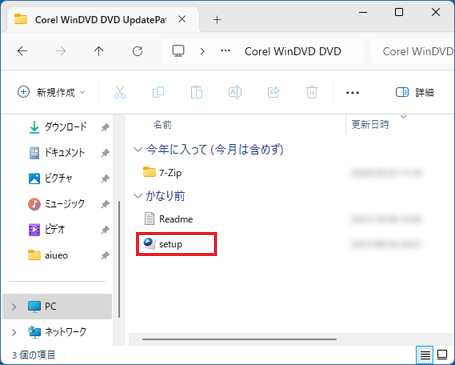Select Corel WinDVD DVD breadcrumb segment

(x=293, y=51)
